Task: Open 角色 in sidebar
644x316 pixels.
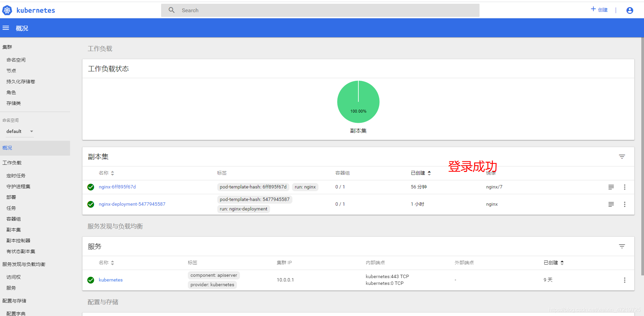Action: (x=11, y=92)
